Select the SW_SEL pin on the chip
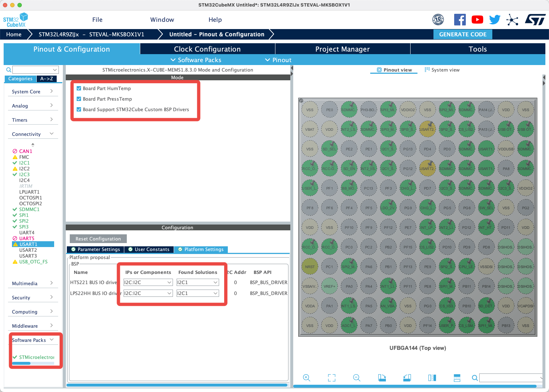Image resolution: width=549 pixels, height=392 pixels. coord(486,208)
